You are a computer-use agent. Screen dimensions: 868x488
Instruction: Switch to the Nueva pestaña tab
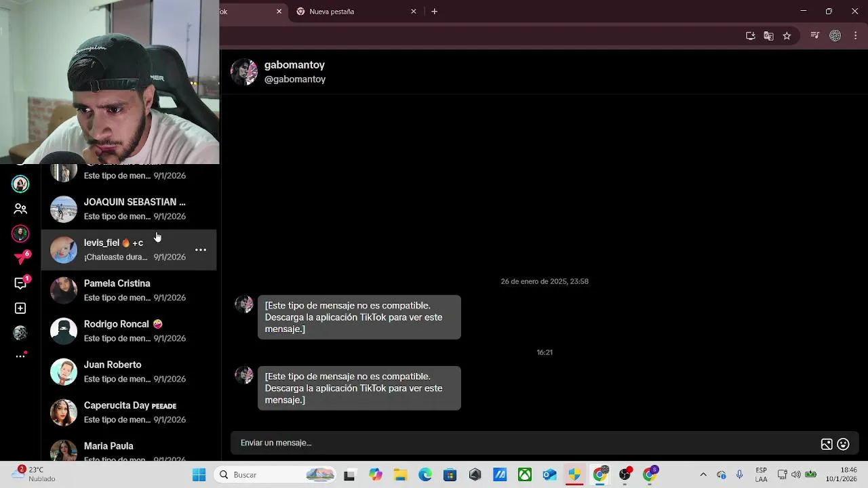click(x=356, y=12)
